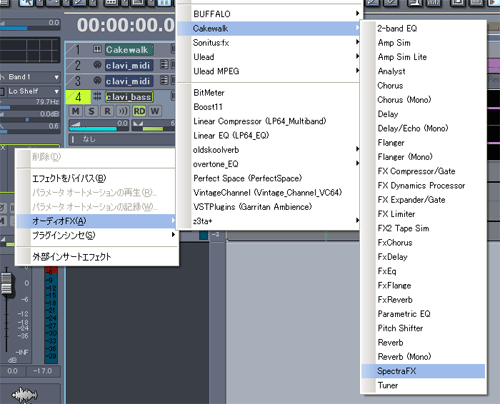Expand the oldskoolverb submenu

tap(269, 150)
